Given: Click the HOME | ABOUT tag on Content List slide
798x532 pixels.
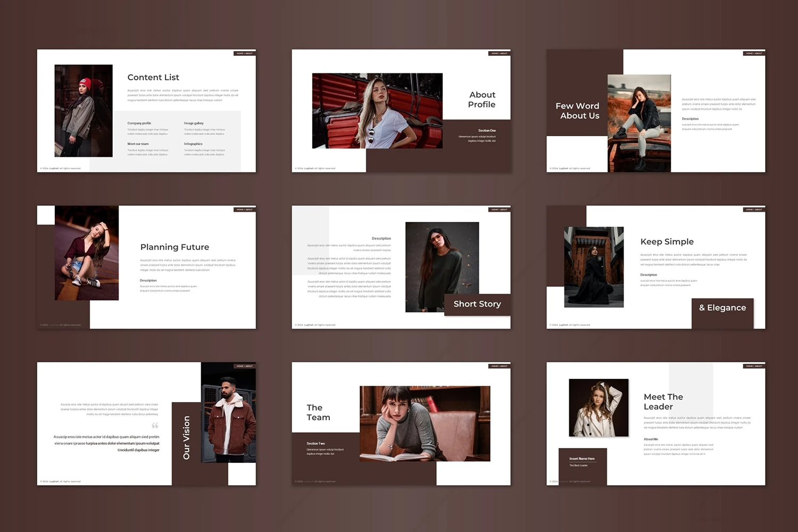Looking at the screenshot, I should [x=245, y=53].
